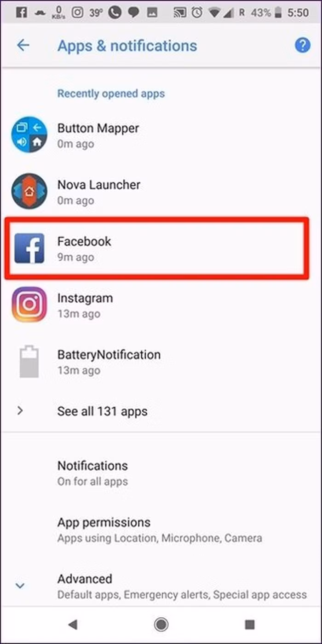Tap the Android back navigation triangle
The height and width of the screenshot is (644, 322).
click(x=72, y=624)
